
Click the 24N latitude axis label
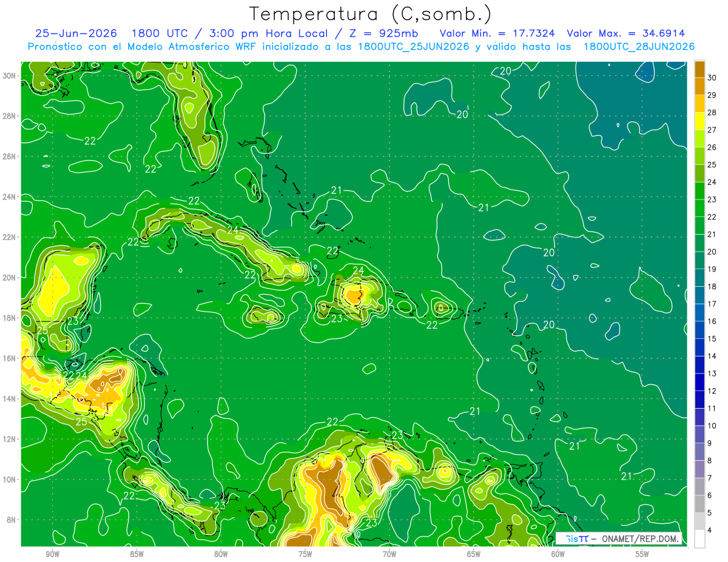pyautogui.click(x=10, y=197)
